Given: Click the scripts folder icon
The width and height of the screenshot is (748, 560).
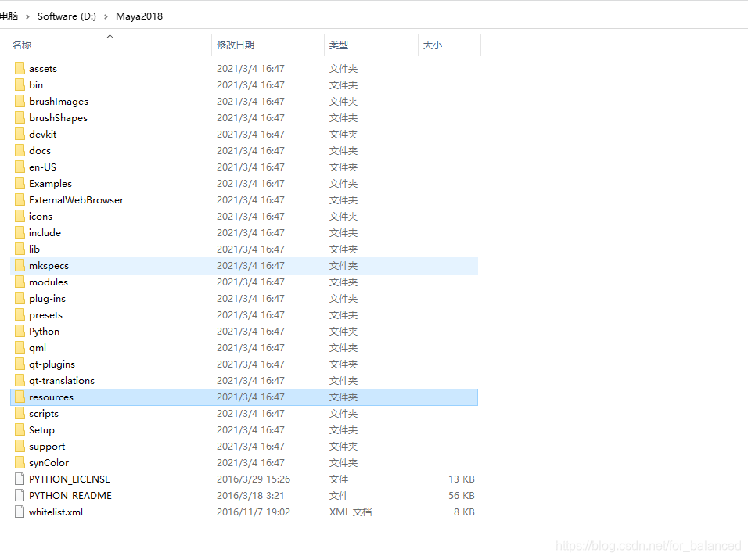Looking at the screenshot, I should point(20,414).
